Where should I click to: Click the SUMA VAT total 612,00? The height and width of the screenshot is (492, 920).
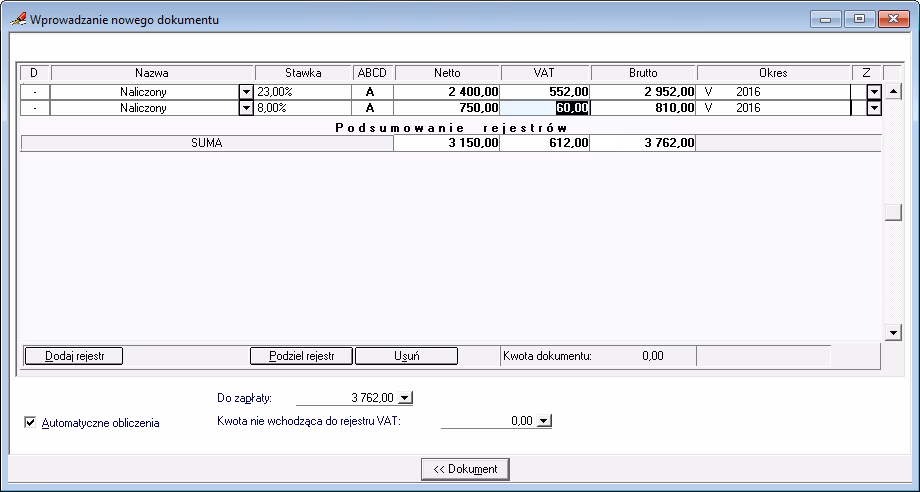544,143
